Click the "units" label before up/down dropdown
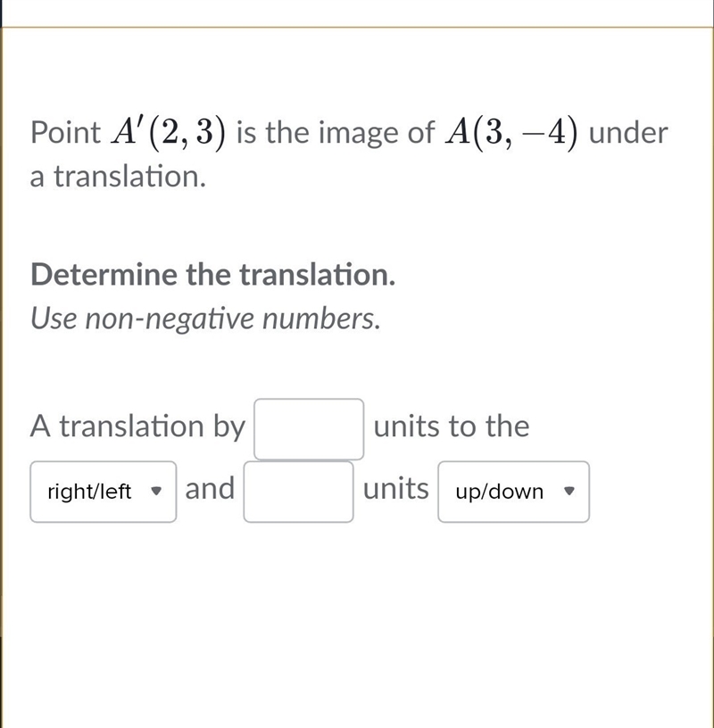Image resolution: width=714 pixels, height=728 pixels. (395, 488)
